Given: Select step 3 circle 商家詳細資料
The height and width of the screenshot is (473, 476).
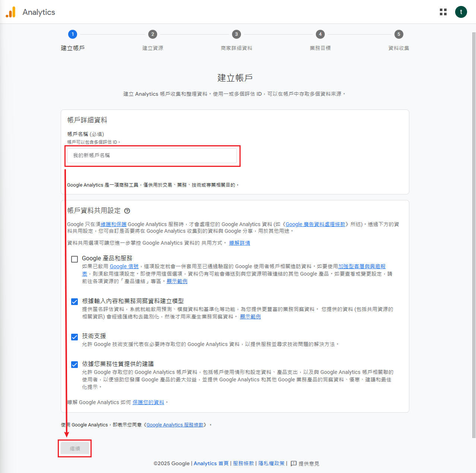Looking at the screenshot, I should coord(237,34).
